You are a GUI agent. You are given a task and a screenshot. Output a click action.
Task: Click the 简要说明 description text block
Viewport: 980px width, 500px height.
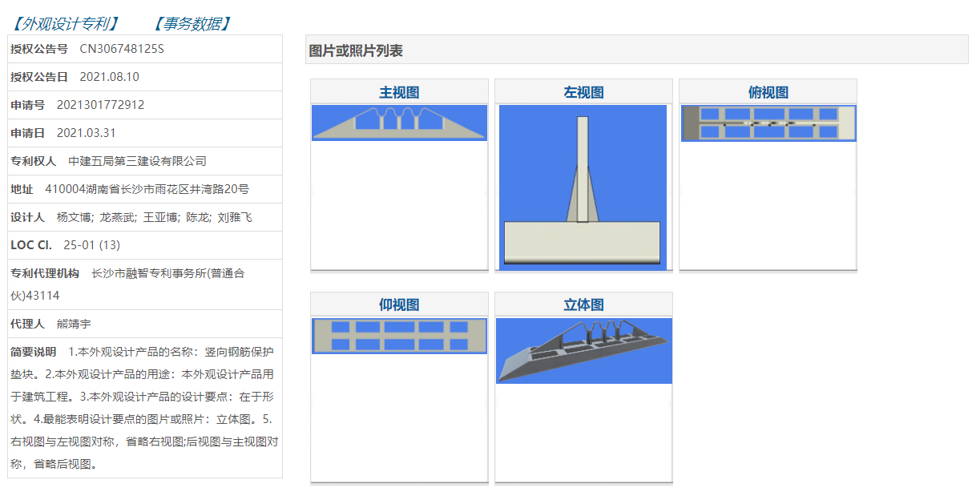[144, 405]
